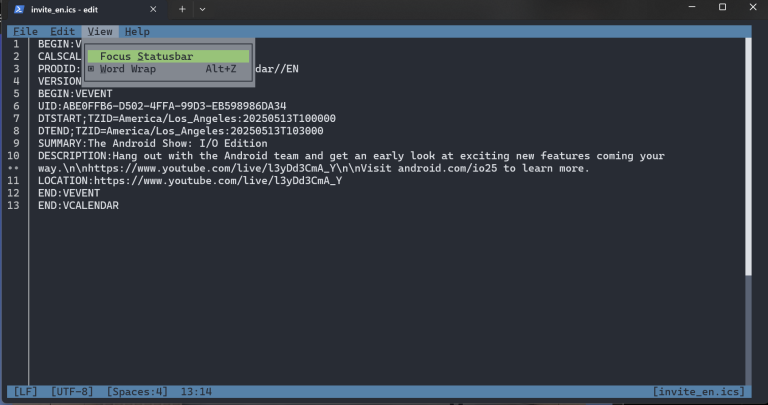This screenshot has width=768, height=405.
Task: Select the invite_en.ics - edit tab
Action: (x=86, y=9)
